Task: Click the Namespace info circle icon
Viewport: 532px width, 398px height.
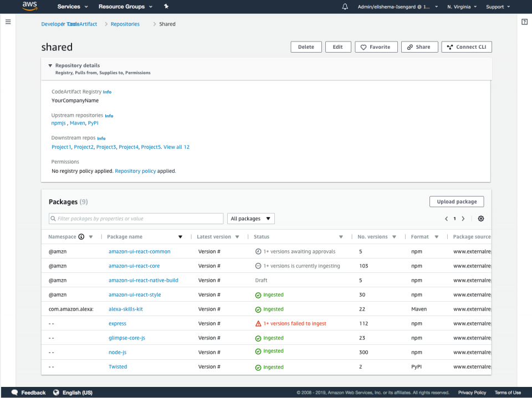Action: tap(81, 236)
